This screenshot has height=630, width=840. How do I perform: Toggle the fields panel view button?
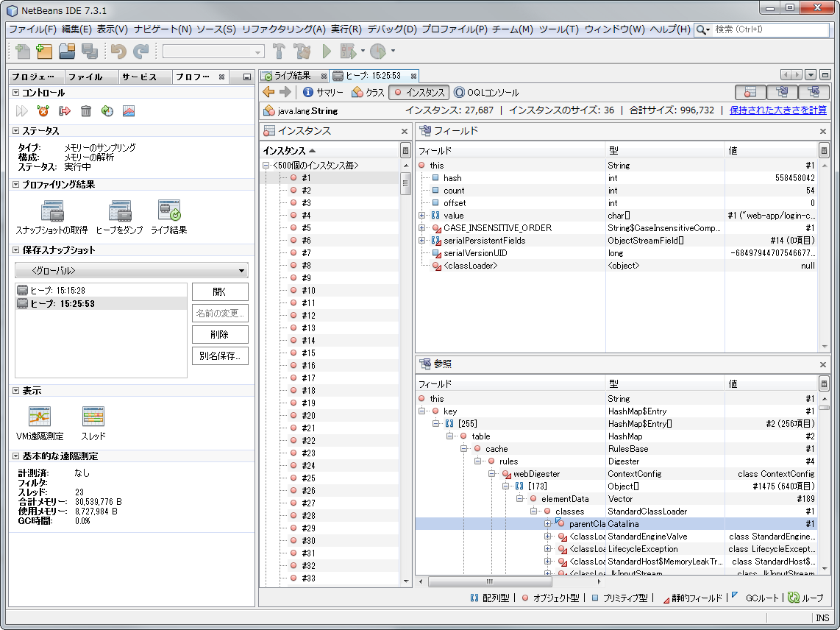click(x=782, y=92)
